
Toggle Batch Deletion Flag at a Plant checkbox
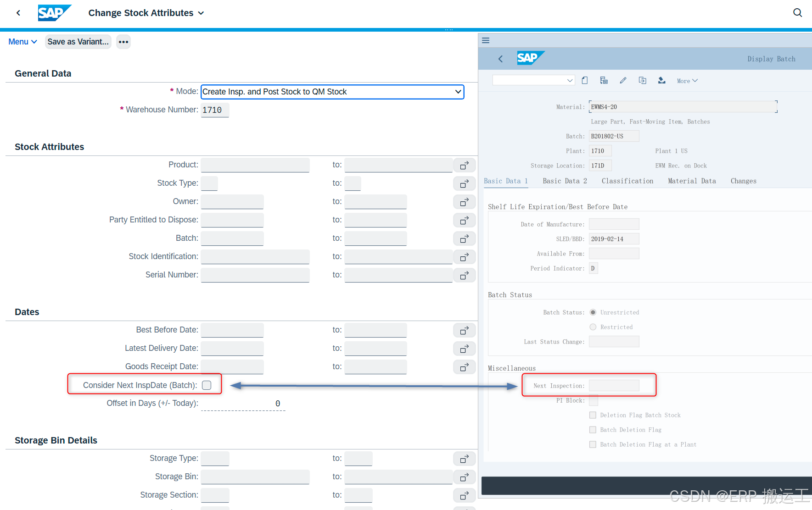pos(593,444)
